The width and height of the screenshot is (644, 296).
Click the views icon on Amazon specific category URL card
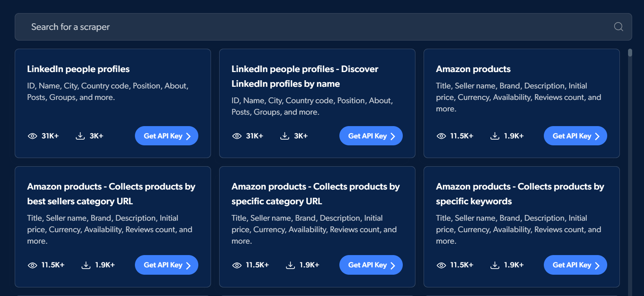pos(237,265)
